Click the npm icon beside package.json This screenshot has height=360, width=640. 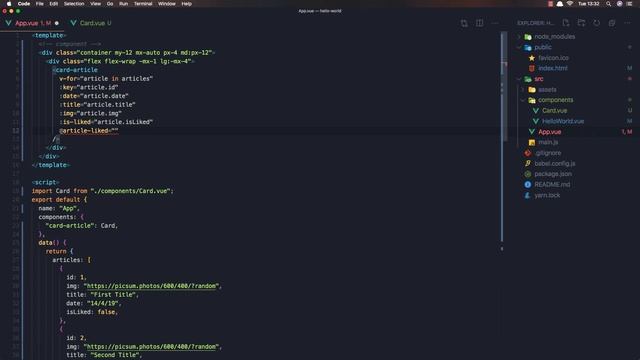(x=528, y=174)
